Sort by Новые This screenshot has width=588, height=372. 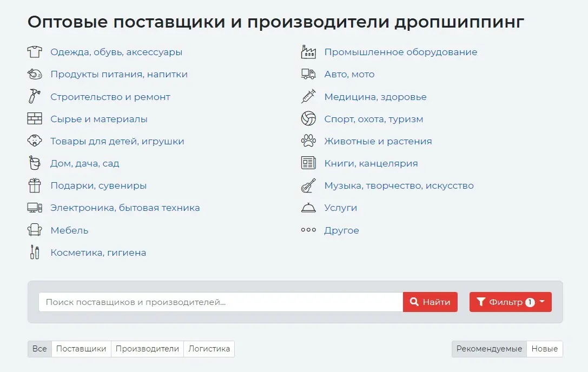pyautogui.click(x=545, y=349)
